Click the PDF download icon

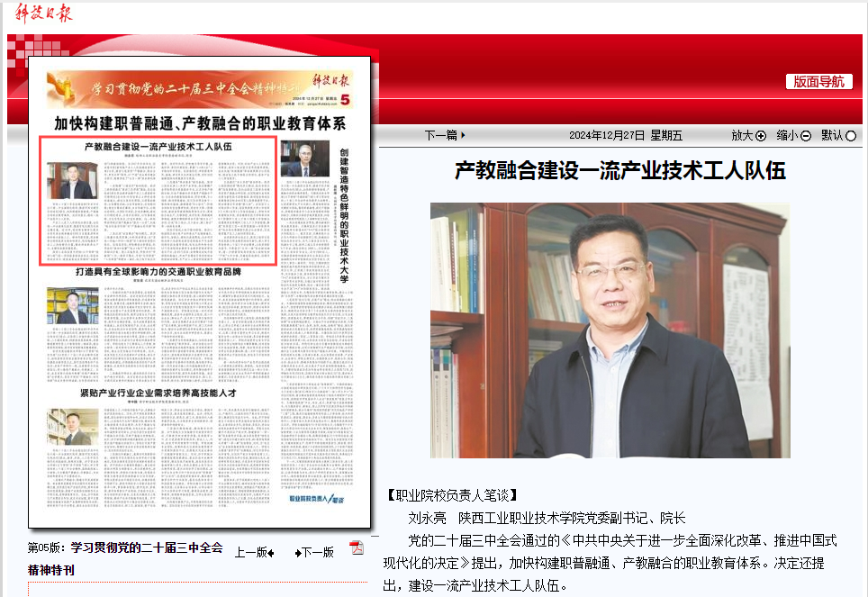[x=357, y=548]
